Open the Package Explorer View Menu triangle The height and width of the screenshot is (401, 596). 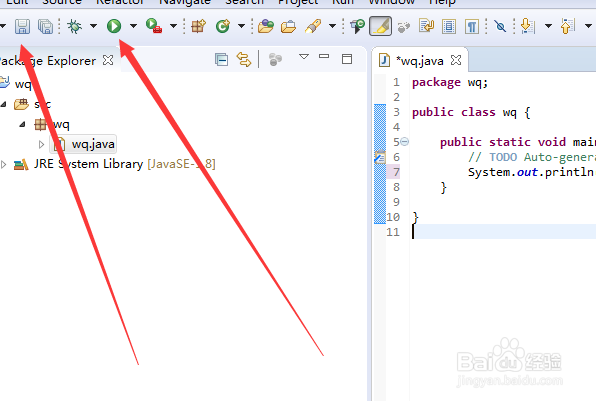tap(304, 57)
